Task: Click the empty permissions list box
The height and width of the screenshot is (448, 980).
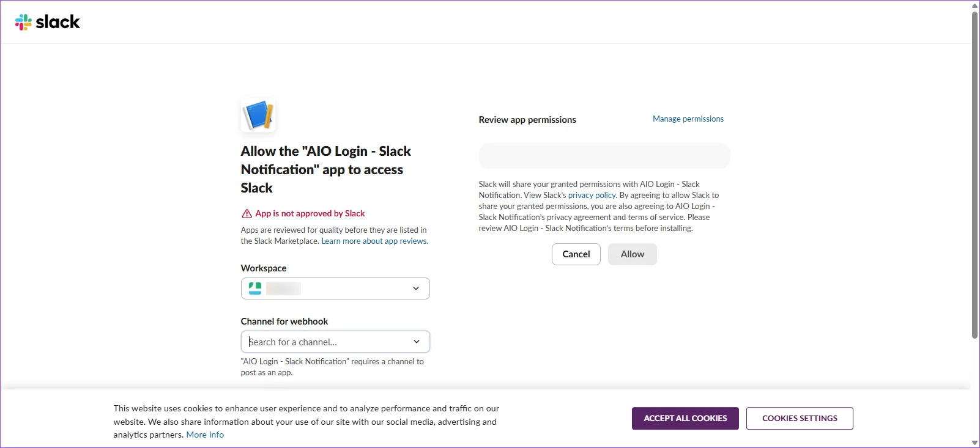Action: [604, 156]
